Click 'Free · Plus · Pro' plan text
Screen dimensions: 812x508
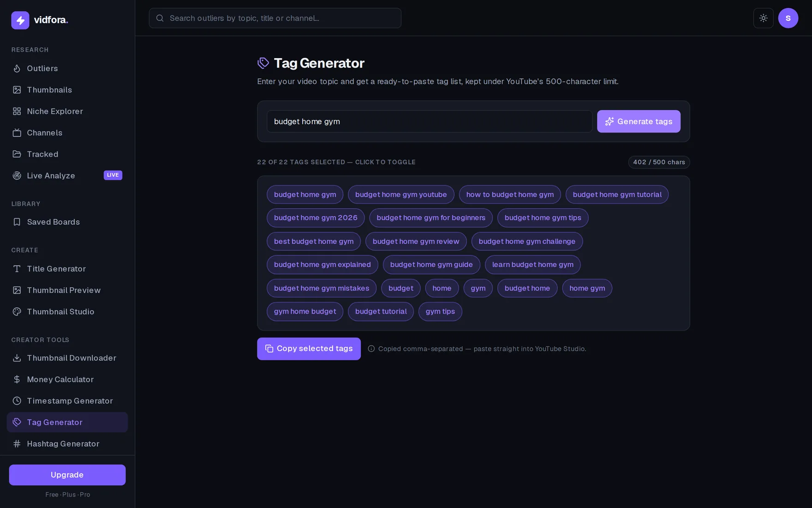[x=68, y=495]
